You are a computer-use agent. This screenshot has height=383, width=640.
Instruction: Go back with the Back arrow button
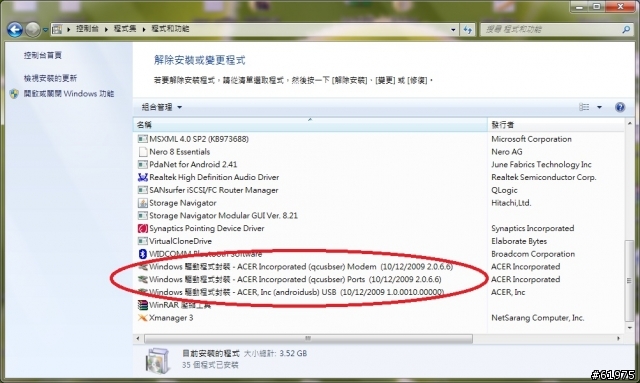coord(15,29)
